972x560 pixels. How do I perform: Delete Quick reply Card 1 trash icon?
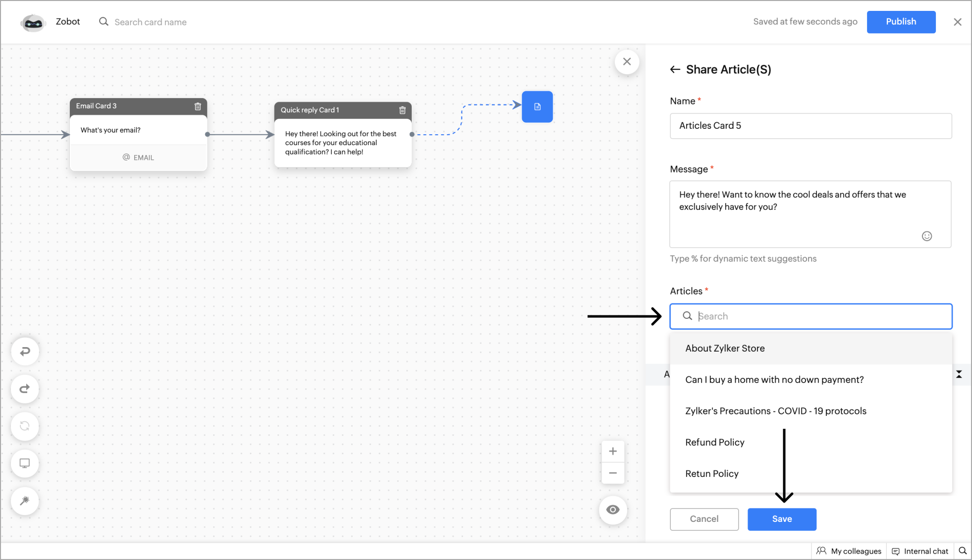point(402,110)
